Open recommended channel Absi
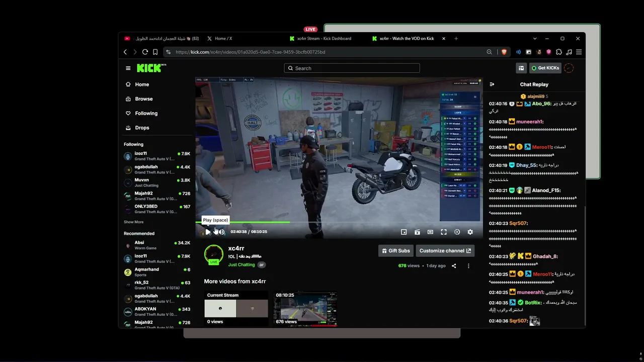This screenshot has height=362, width=644. point(157,245)
